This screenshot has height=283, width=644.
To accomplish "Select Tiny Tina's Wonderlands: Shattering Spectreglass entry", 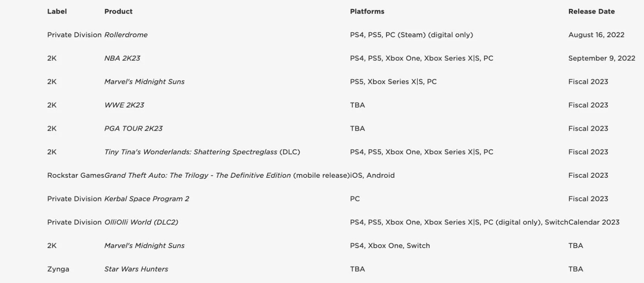I will pos(191,152).
